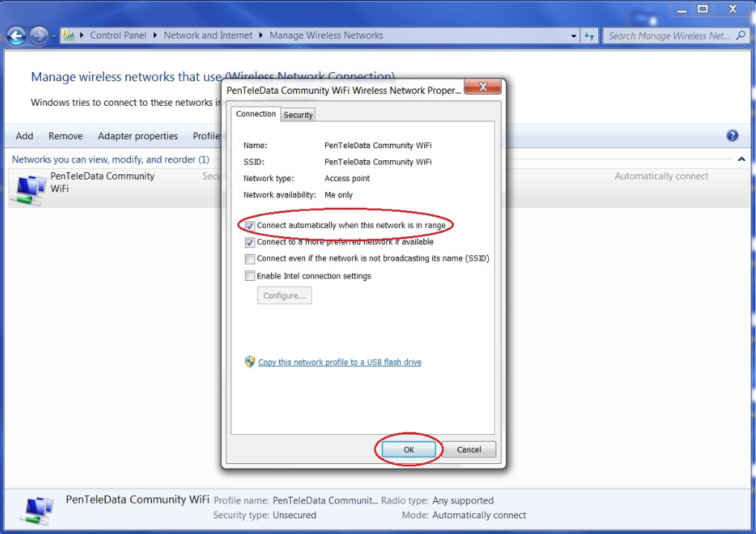The image size is (756, 534).
Task: Click the Back navigation arrow button
Action: point(16,36)
